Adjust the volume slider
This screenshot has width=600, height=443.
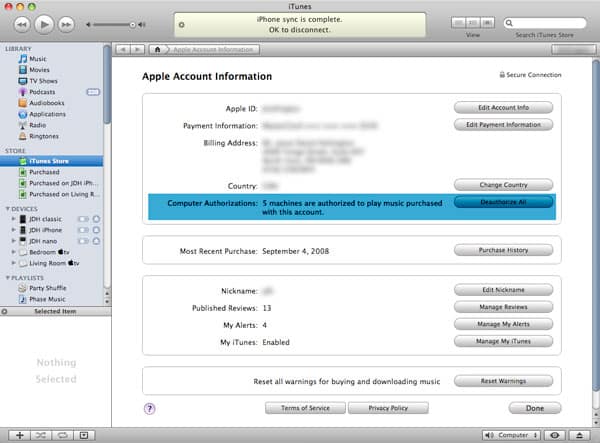pyautogui.click(x=115, y=23)
